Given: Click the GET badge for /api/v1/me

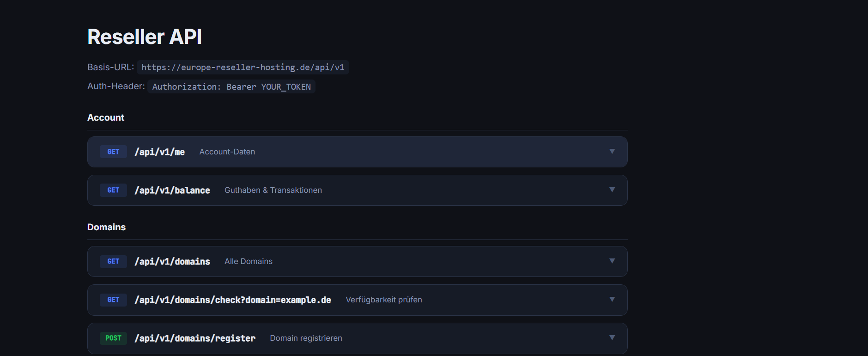Looking at the screenshot, I should [113, 152].
